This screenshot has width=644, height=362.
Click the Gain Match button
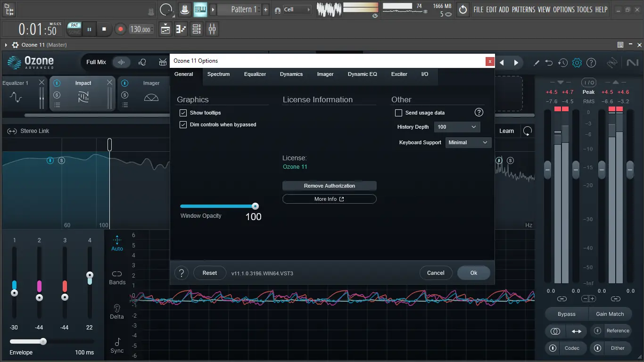[x=610, y=314]
